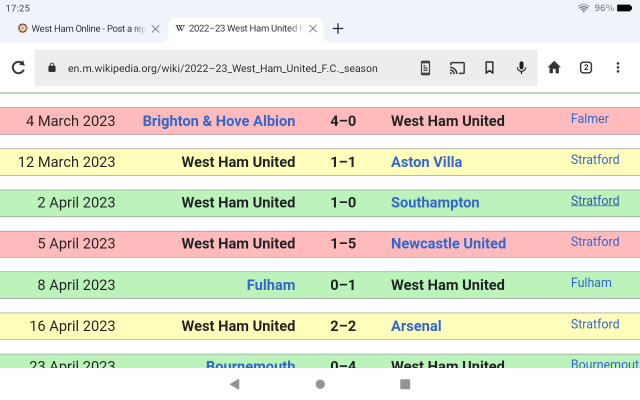
Task: Open the three-dot browser menu
Action: tap(619, 68)
